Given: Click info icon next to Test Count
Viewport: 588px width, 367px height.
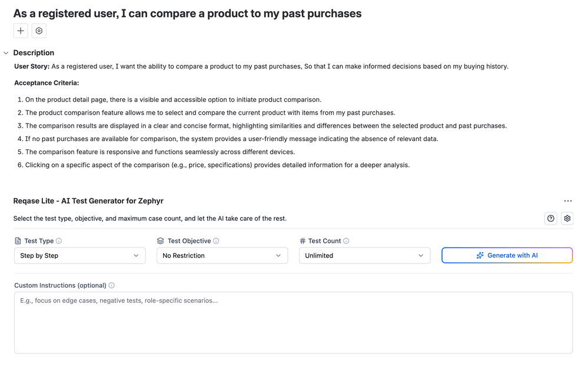Looking at the screenshot, I should (x=346, y=241).
